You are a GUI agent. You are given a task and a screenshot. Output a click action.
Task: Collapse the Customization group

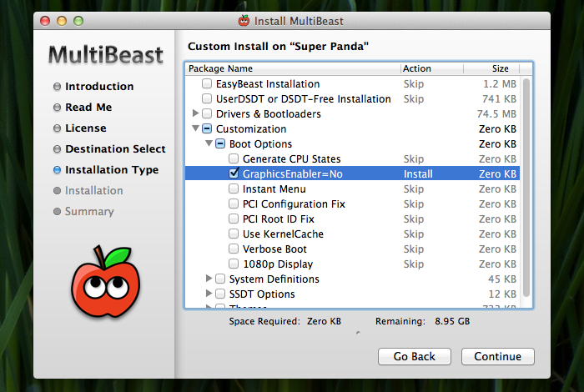pyautogui.click(x=195, y=128)
